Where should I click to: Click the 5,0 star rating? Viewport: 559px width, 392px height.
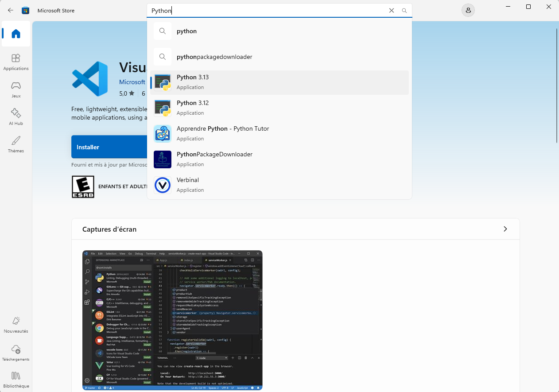pos(127,93)
